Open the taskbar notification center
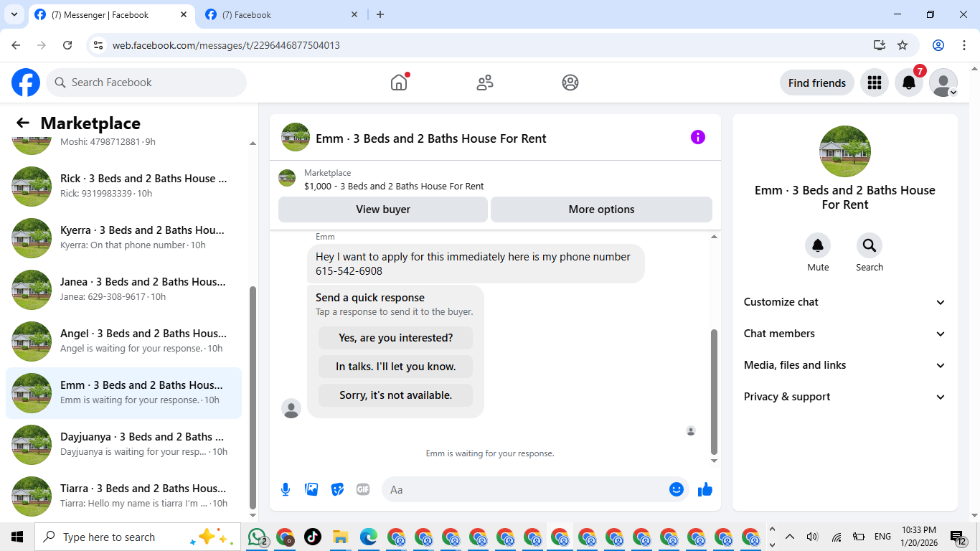 (958, 537)
